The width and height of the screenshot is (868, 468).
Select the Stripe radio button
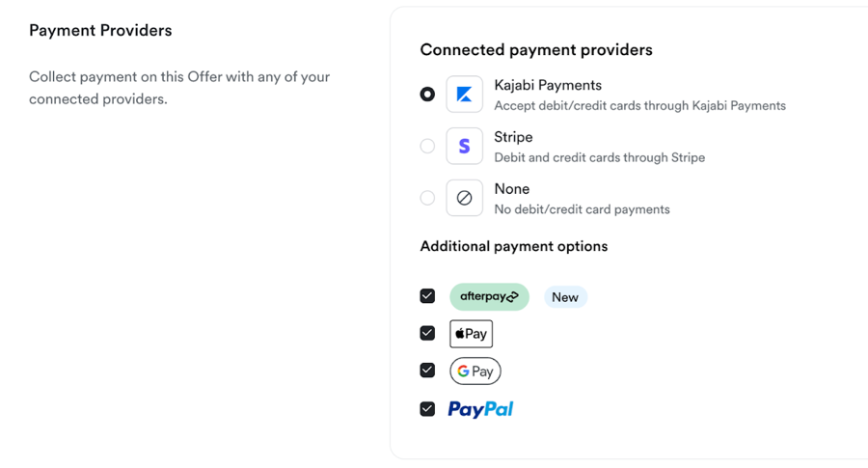pyautogui.click(x=427, y=147)
